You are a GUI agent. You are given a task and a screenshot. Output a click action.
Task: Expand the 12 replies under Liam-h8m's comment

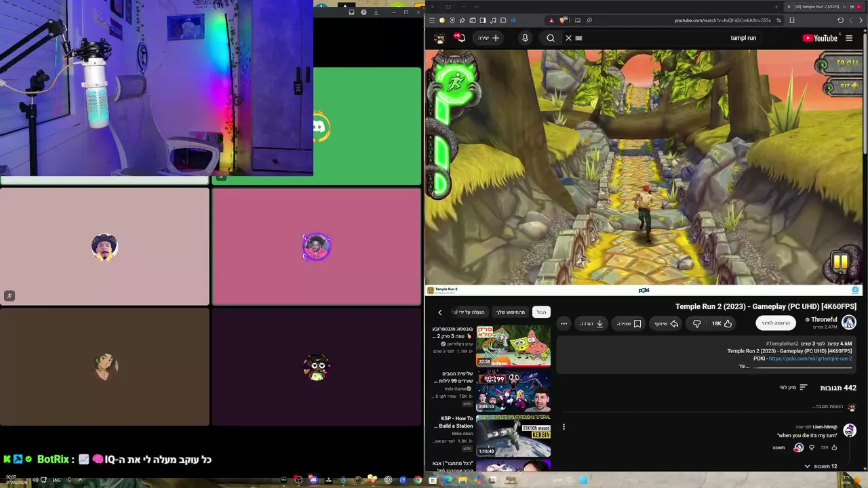coord(821,466)
